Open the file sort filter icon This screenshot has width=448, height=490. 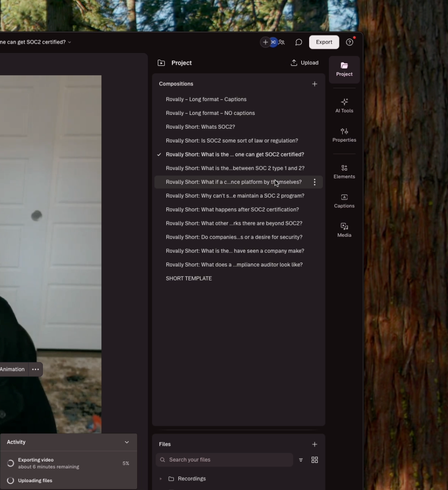[301, 460]
